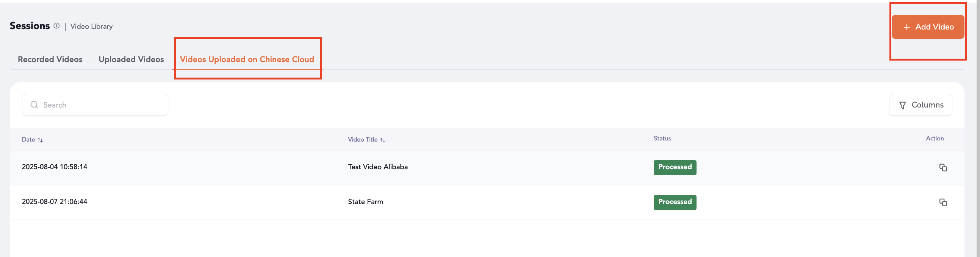The width and height of the screenshot is (980, 257).
Task: Copy link for Test Video Alibaba row
Action: click(x=943, y=167)
